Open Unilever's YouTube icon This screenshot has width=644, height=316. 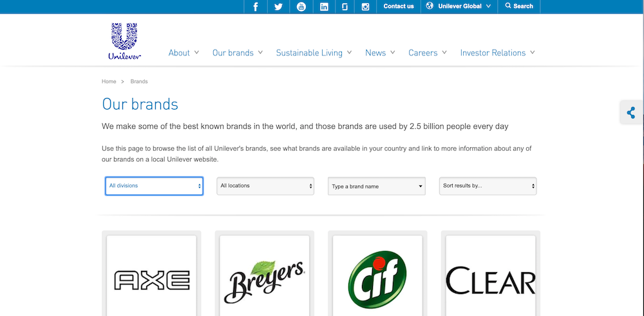pyautogui.click(x=301, y=6)
